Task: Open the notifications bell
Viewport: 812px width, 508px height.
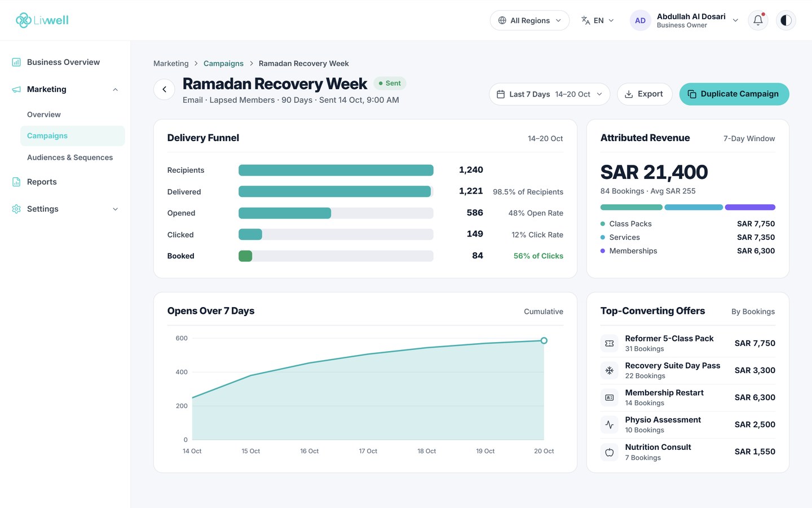Action: (x=758, y=20)
